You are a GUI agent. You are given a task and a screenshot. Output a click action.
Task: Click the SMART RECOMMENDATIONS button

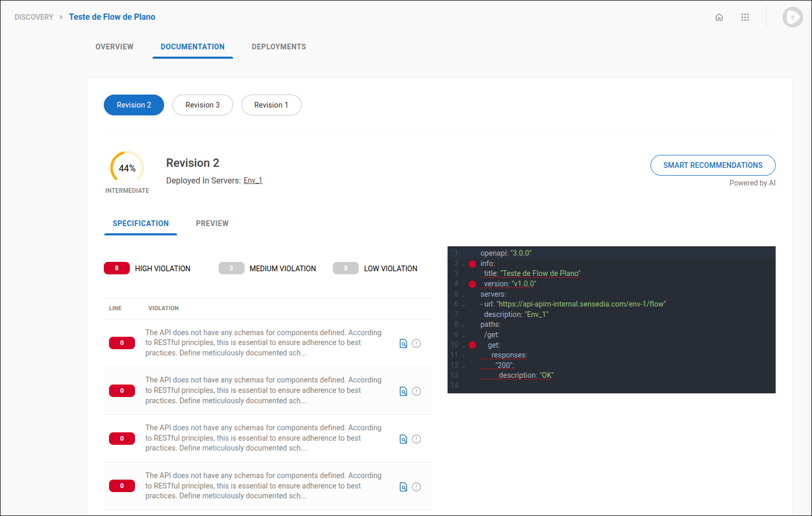[712, 165]
